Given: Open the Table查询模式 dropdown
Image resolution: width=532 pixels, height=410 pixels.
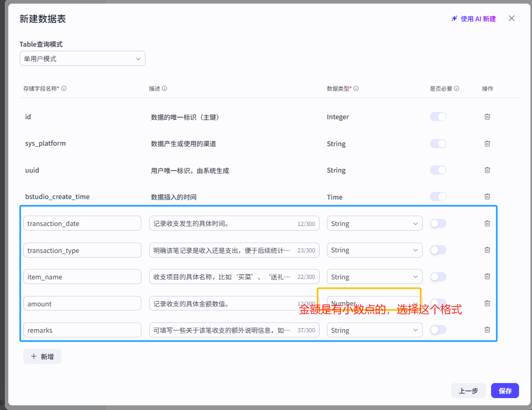Looking at the screenshot, I should [82, 59].
